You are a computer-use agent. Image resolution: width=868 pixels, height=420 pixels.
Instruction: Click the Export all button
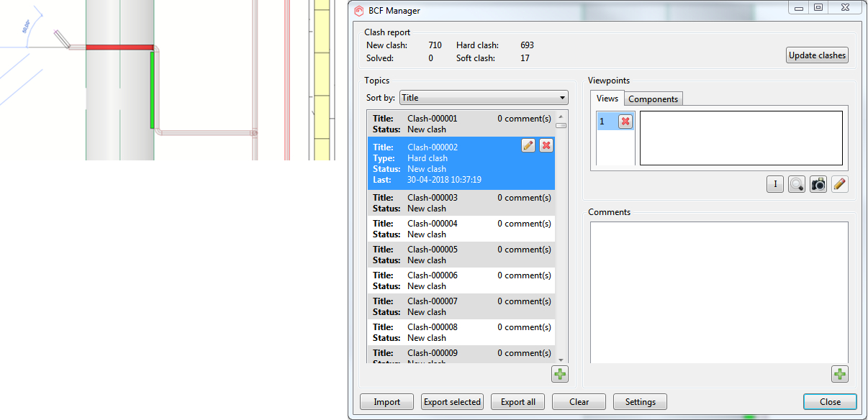[517, 402]
